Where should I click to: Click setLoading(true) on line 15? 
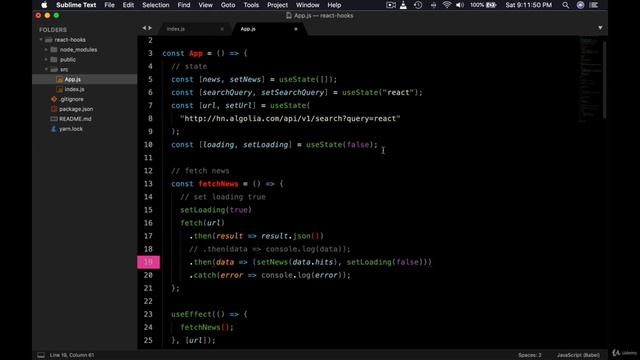(216, 210)
